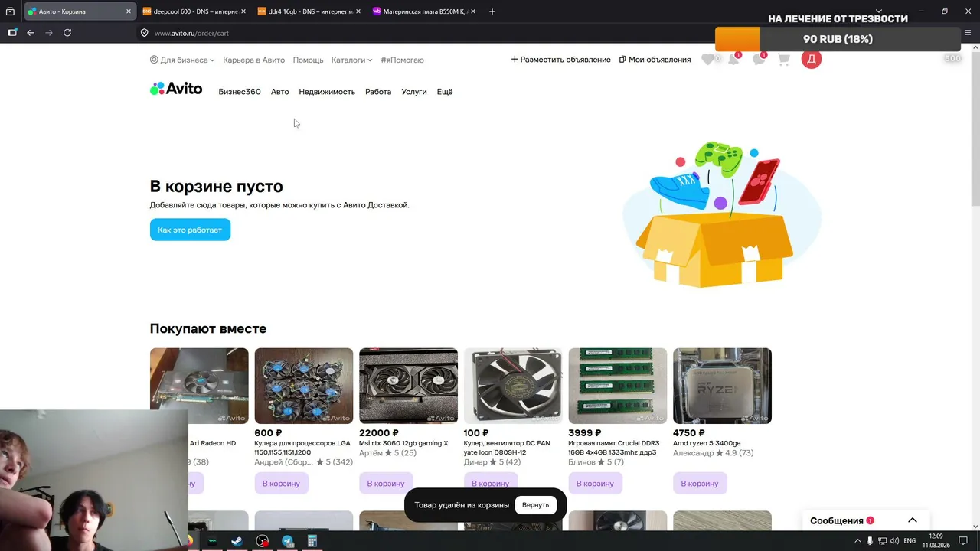Screen dimensions: 980x551
Task: Close the ddr4 16gb DNS tab
Action: (x=358, y=11)
